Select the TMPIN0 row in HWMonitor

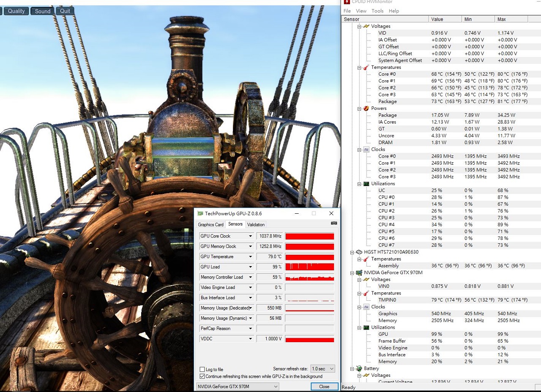(441, 300)
